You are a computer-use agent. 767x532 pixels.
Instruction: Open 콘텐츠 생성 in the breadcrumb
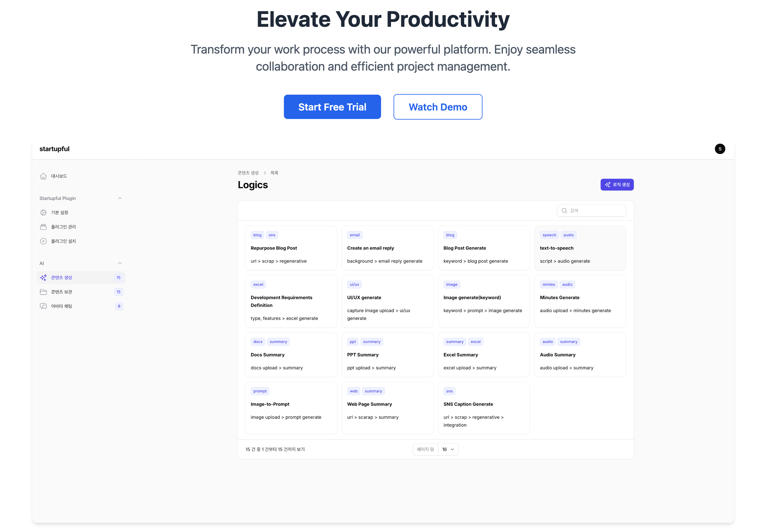[248, 173]
